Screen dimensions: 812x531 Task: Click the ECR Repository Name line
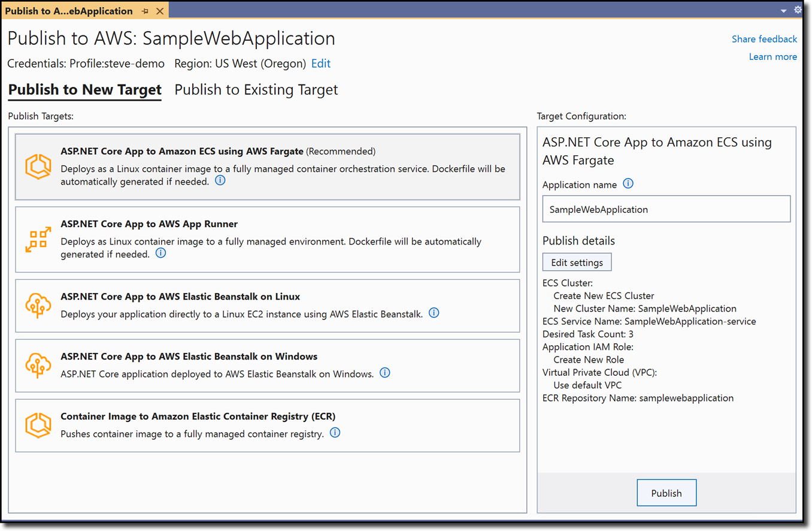click(x=638, y=398)
